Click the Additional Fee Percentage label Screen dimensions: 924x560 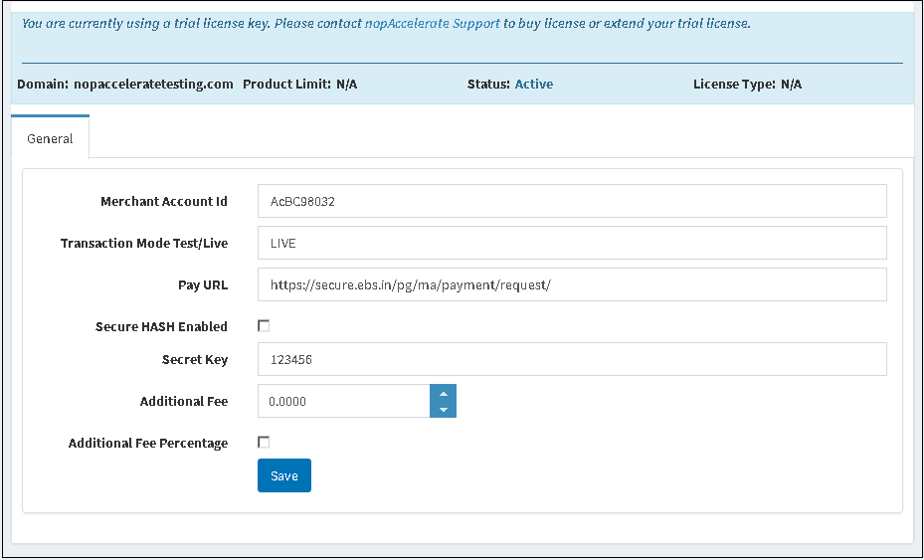click(x=147, y=443)
